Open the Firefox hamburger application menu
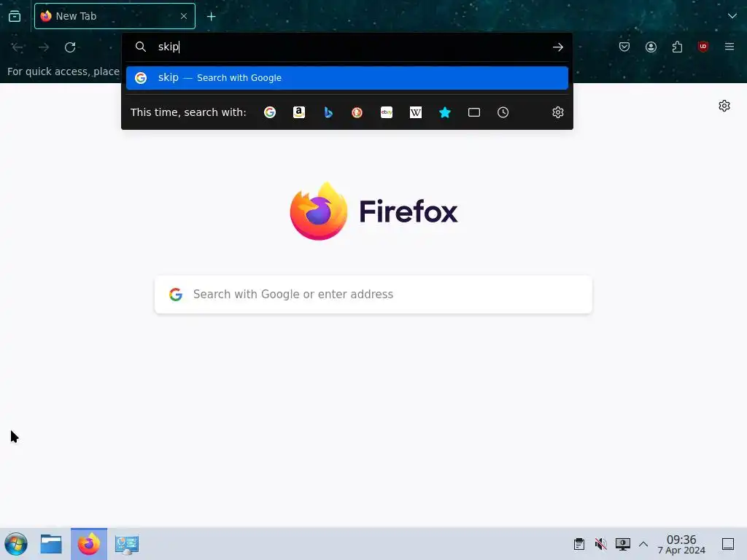Screen dimensions: 747x560 729,47
